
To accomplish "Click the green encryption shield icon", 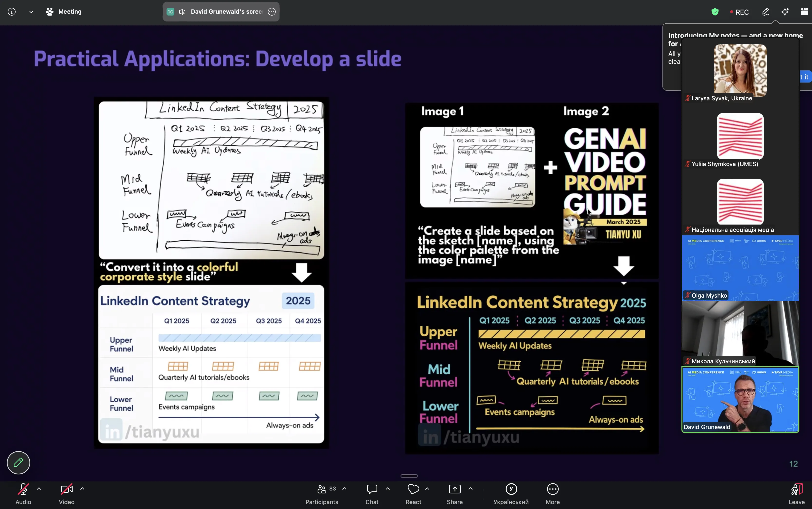I will pyautogui.click(x=715, y=12).
